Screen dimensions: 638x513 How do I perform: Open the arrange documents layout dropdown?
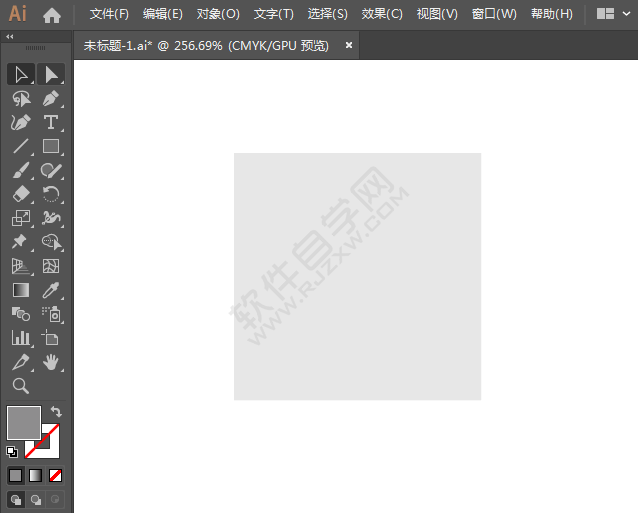614,14
